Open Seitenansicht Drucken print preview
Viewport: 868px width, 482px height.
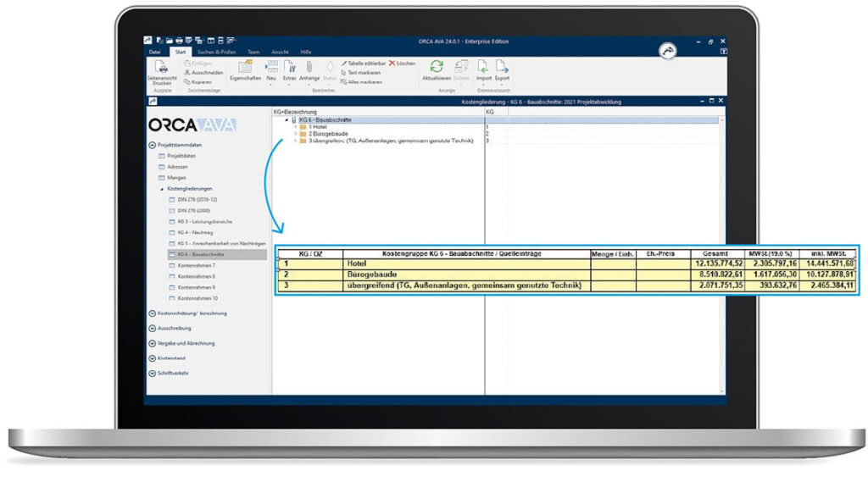[162, 73]
